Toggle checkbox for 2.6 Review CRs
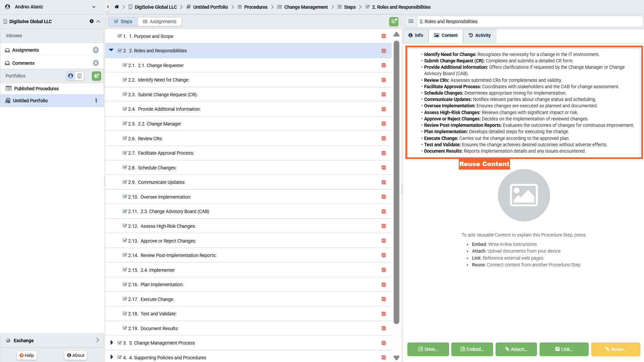This screenshot has width=644, height=362. pyautogui.click(x=125, y=138)
